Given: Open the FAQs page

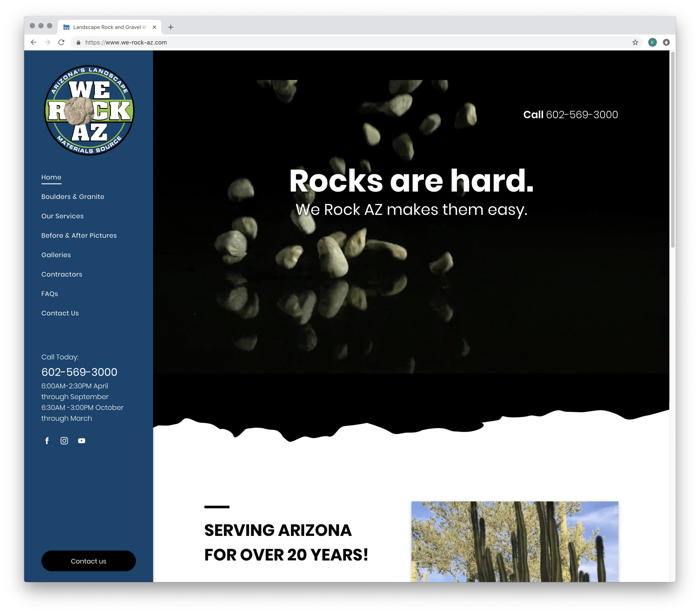Looking at the screenshot, I should coord(49,294).
